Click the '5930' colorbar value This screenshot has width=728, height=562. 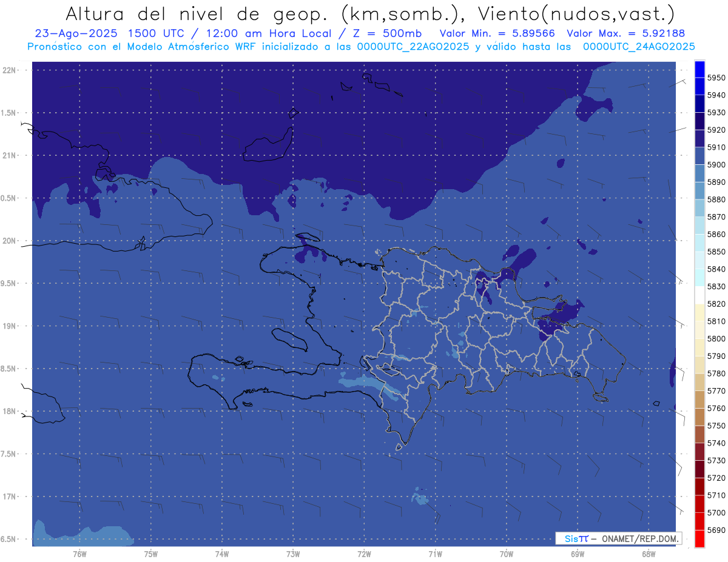coord(716,113)
